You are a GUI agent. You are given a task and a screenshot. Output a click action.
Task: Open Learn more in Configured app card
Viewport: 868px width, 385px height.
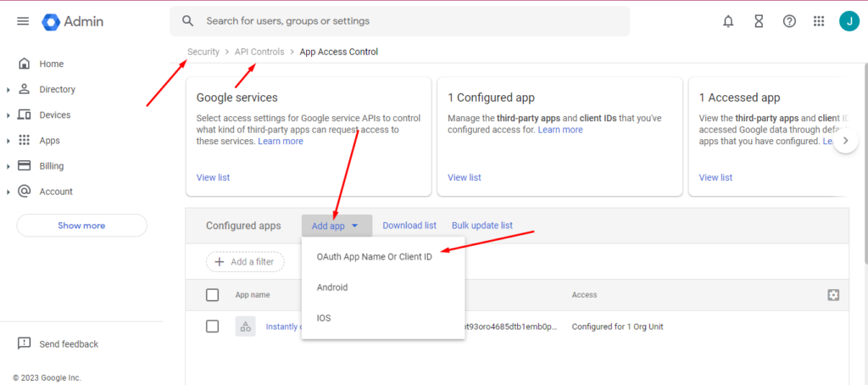click(560, 130)
